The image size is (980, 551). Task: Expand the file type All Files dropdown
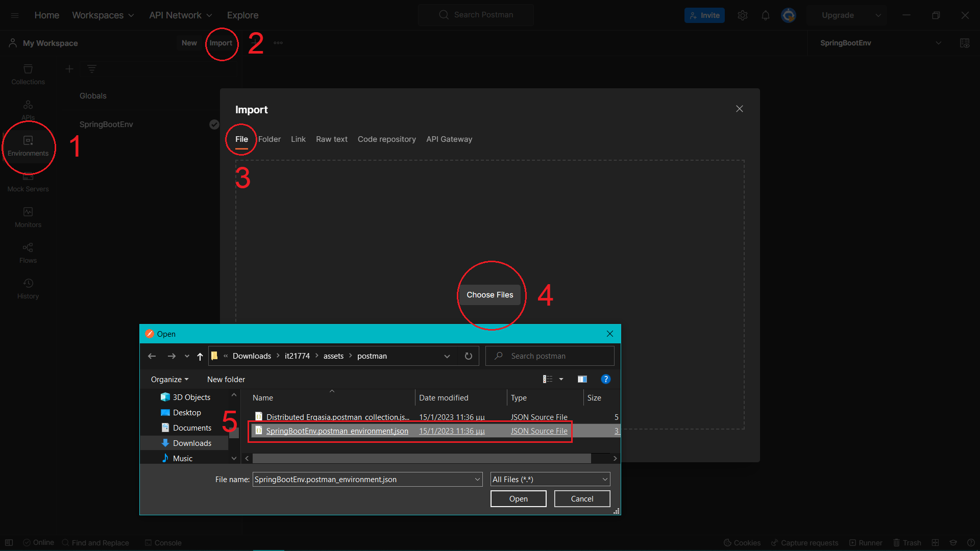pyautogui.click(x=550, y=480)
